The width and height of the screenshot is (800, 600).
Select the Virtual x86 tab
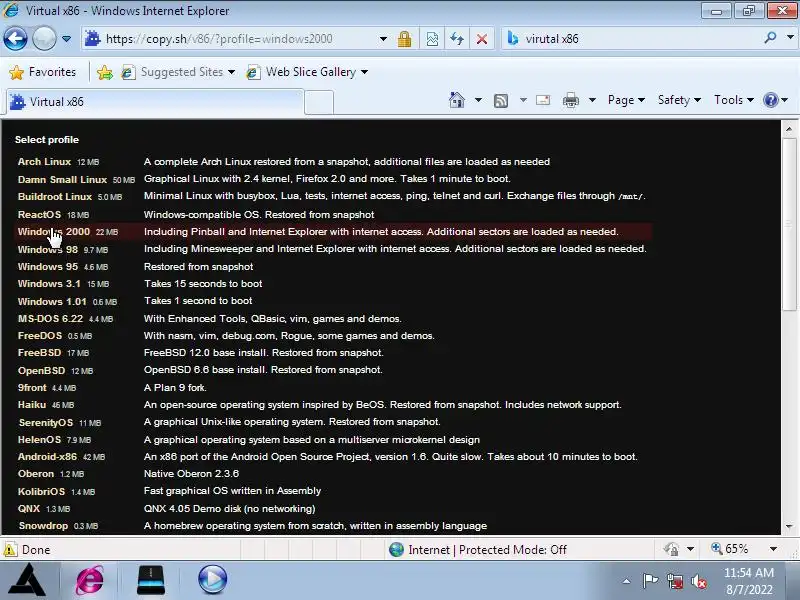(155, 102)
